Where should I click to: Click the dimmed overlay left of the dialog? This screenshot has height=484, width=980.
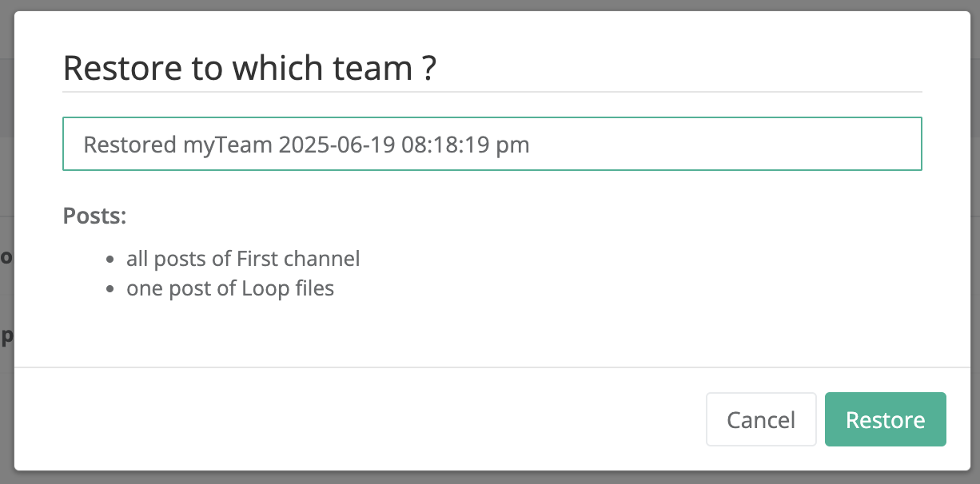tap(6, 240)
